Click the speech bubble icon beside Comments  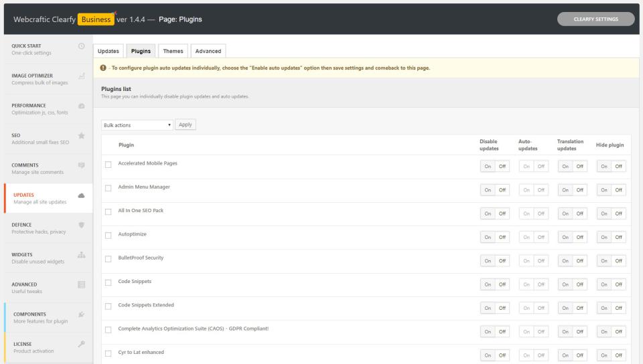tap(81, 165)
